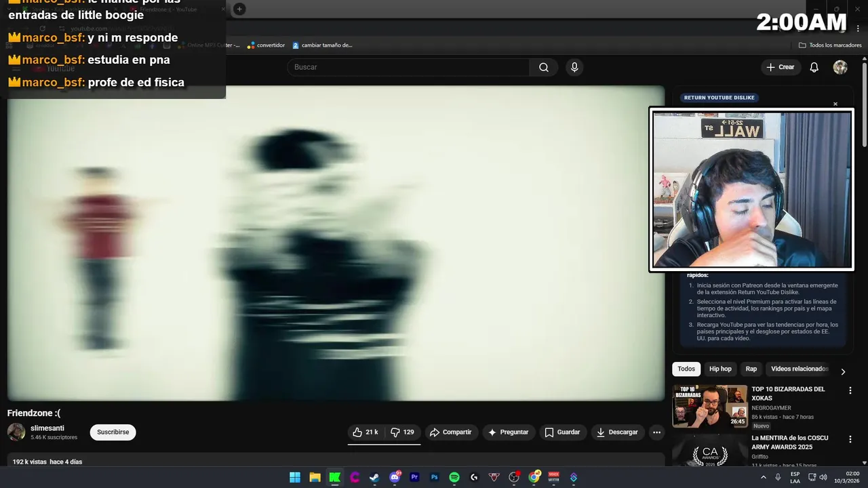
Task: Open File Explorer from taskbar
Action: (x=315, y=477)
